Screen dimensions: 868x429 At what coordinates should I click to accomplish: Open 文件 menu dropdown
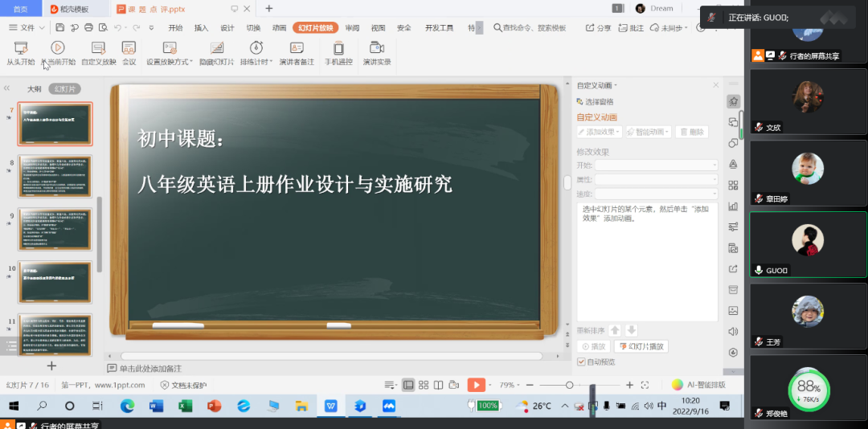pyautogui.click(x=27, y=27)
